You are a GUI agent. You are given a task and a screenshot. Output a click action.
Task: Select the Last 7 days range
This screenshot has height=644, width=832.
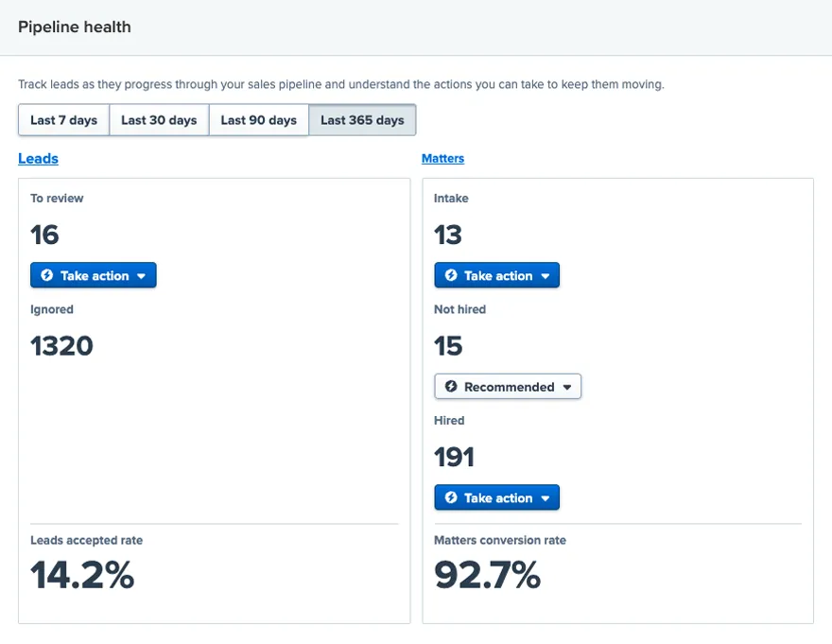[63, 120]
